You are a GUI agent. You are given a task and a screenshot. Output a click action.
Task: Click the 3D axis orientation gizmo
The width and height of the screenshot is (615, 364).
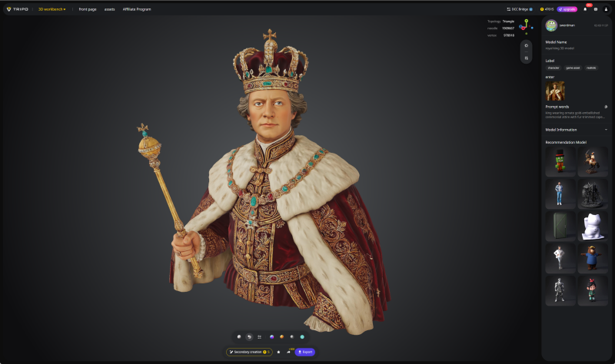tap(526, 26)
